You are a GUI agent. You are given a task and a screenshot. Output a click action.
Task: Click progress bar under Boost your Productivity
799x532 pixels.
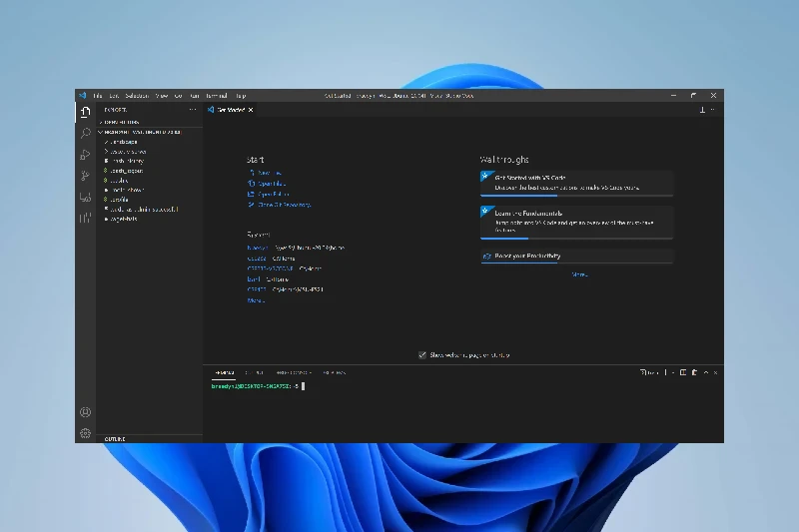coord(577,264)
